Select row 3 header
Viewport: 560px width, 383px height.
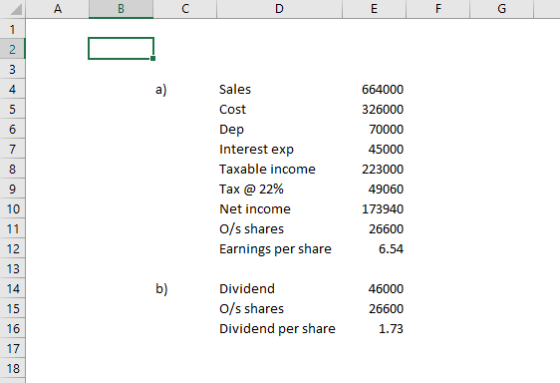click(12, 69)
